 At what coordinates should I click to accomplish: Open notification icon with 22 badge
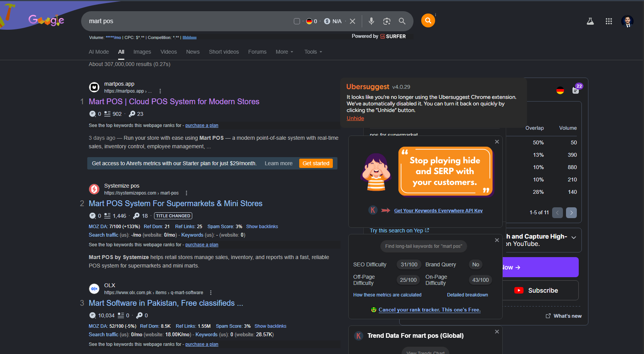point(576,90)
